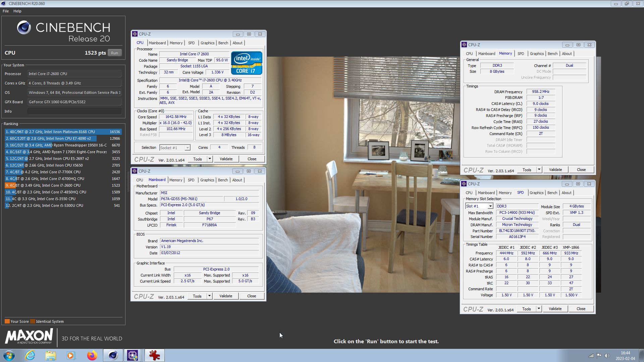This screenshot has height=362, width=644.
Task: Switch to Graphics tab in Mainboard window
Action: point(207,180)
